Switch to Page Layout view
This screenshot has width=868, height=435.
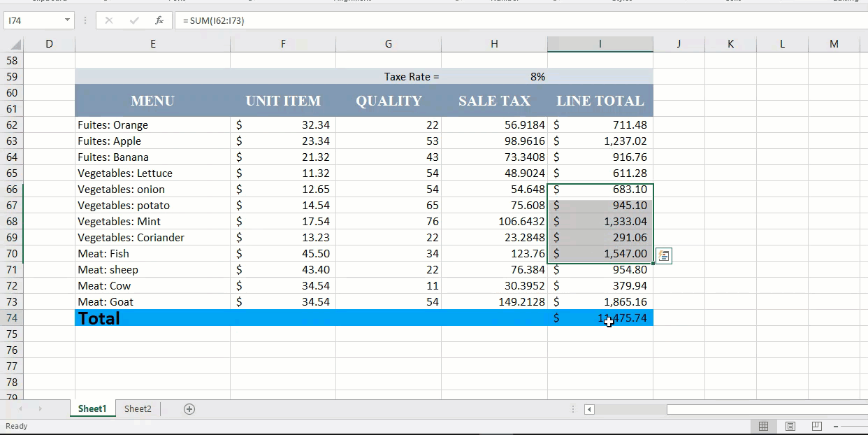[790, 426]
